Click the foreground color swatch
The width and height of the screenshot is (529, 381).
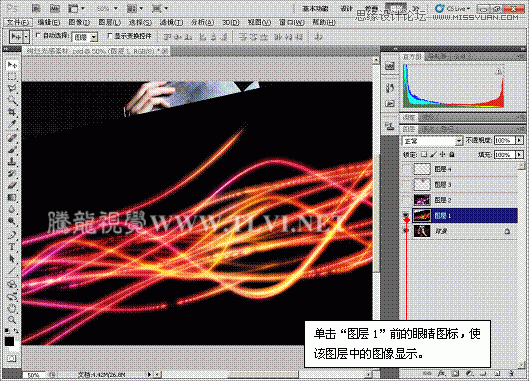(9, 341)
